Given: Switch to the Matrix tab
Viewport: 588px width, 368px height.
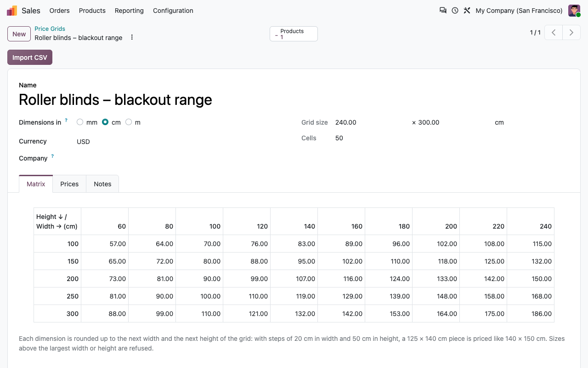Looking at the screenshot, I should (x=36, y=184).
